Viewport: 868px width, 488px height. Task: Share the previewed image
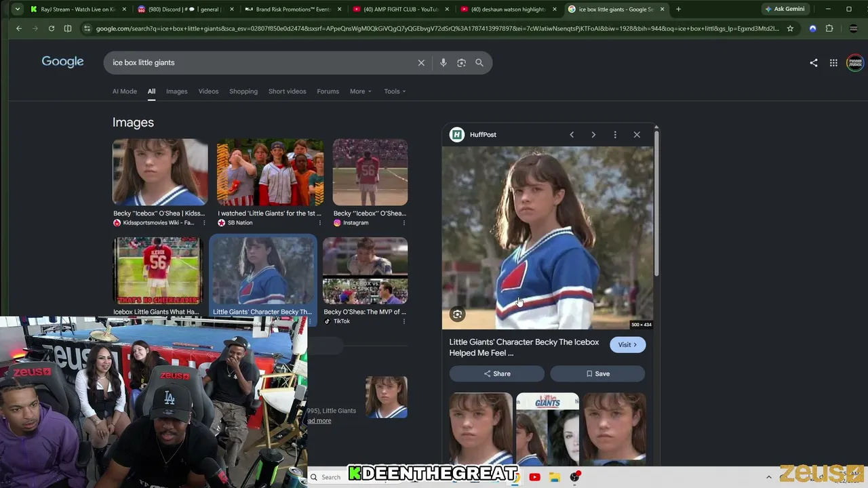pyautogui.click(x=496, y=373)
